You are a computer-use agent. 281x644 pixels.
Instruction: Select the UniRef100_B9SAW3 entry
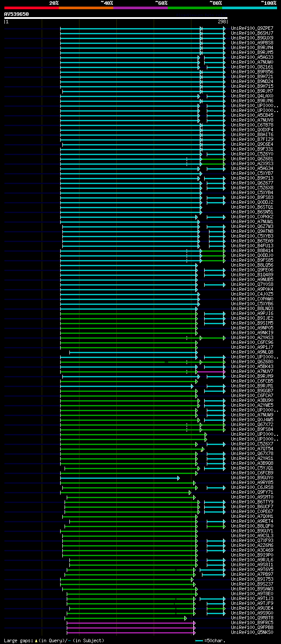252,589
